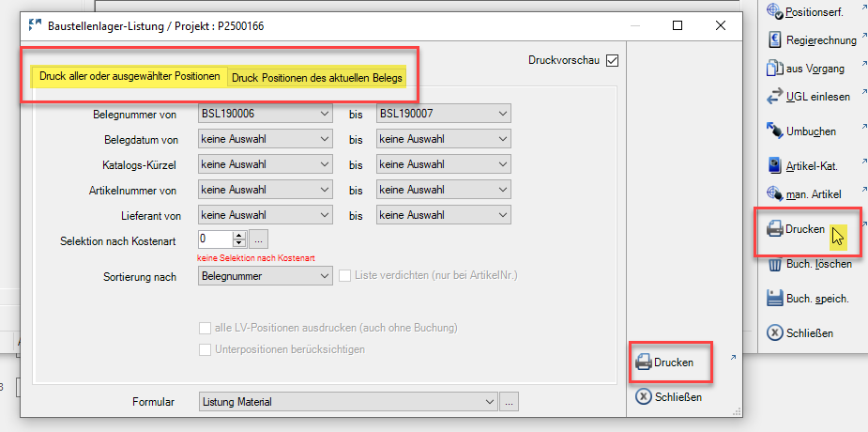Click the 'aus Vorgang' documents icon
The image size is (868, 432).
774,69
